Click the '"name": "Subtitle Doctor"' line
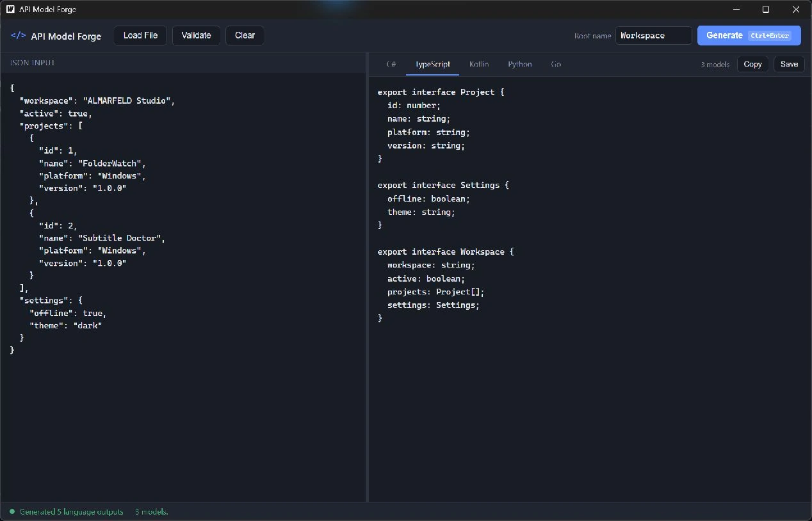 click(x=102, y=238)
